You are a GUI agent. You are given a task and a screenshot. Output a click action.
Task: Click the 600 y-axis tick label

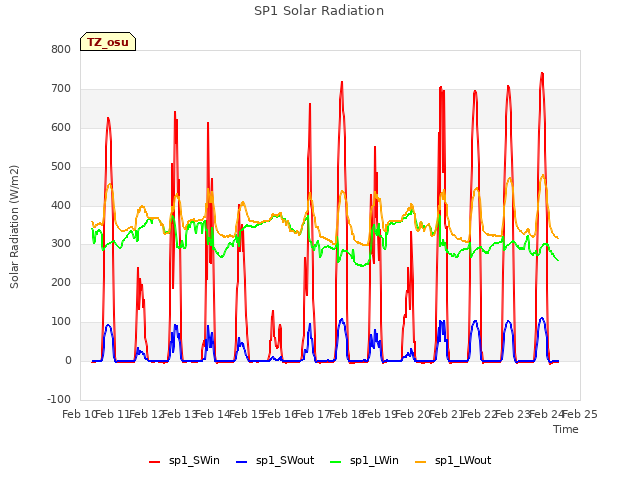click(61, 127)
